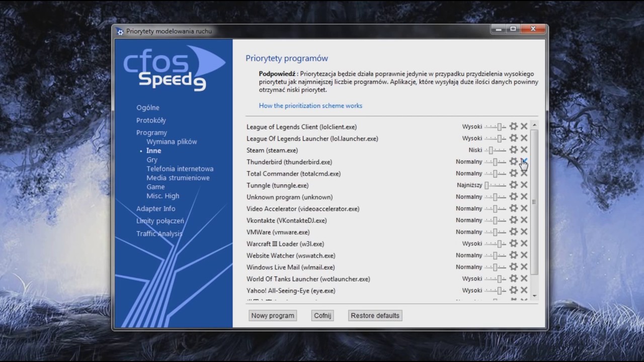Click scrollbar up arrow in program list

pos(534,124)
